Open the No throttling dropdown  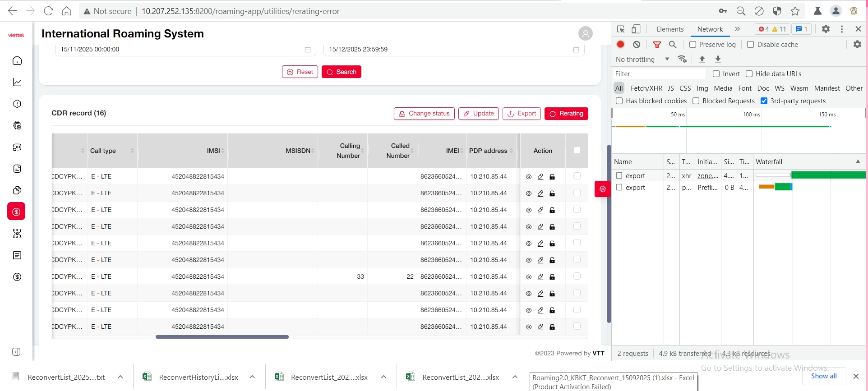[x=642, y=60]
